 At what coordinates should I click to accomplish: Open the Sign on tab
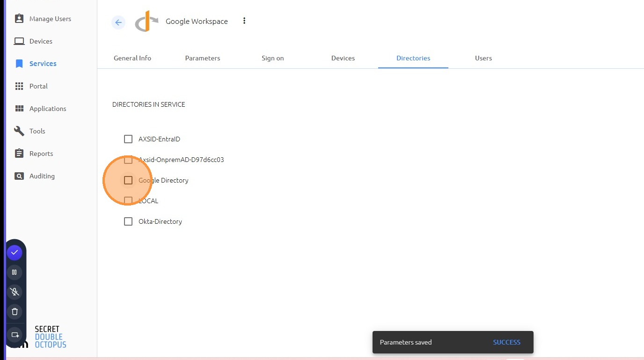(x=273, y=58)
